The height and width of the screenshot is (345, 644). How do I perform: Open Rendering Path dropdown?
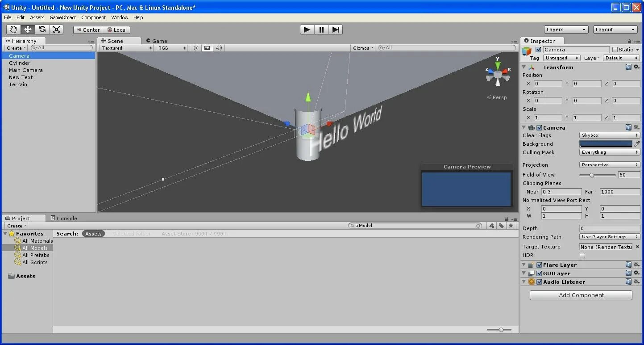(610, 237)
